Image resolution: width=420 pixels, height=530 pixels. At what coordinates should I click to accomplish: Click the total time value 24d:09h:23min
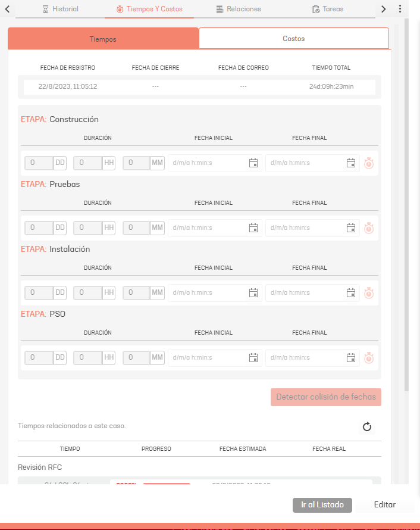pyautogui.click(x=331, y=86)
